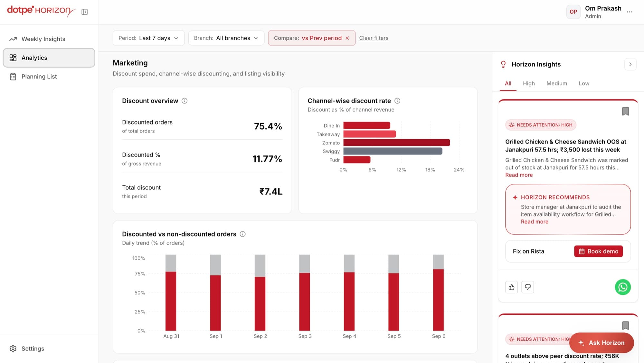The width and height of the screenshot is (644, 363).
Task: Click Sep 6 stacked bar
Action: tap(438, 292)
